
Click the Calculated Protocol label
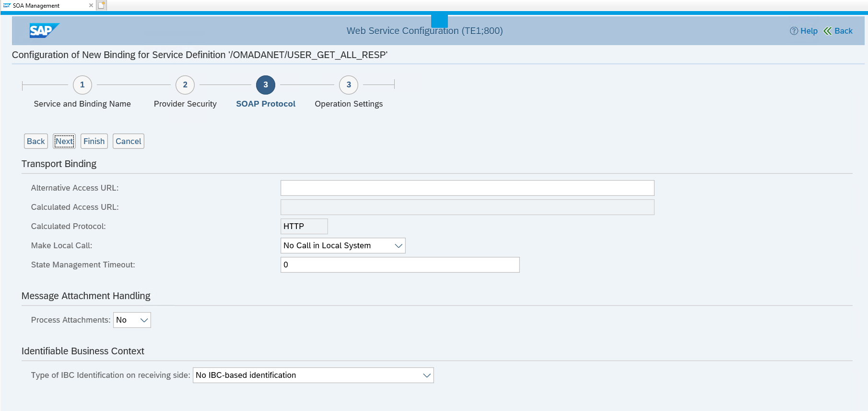tap(69, 226)
